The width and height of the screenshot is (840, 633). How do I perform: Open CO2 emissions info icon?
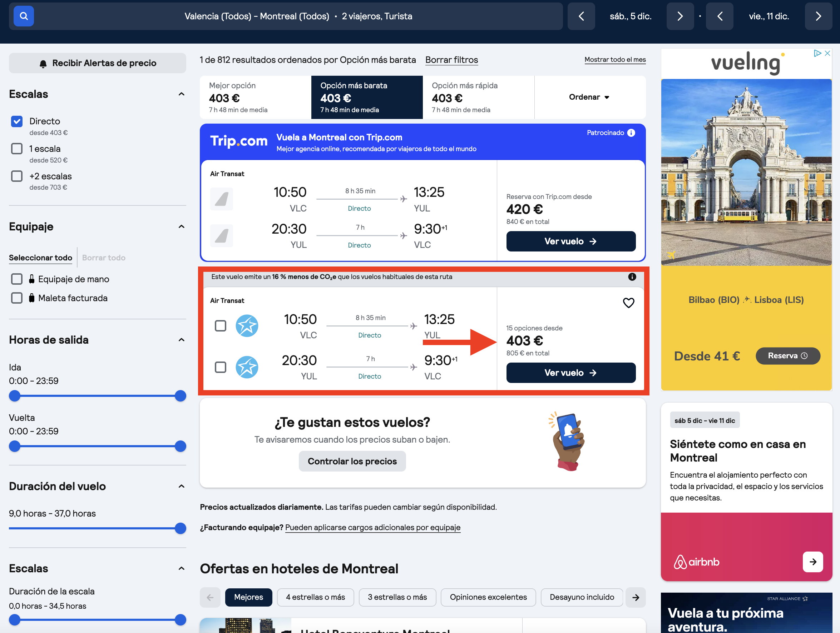pyautogui.click(x=632, y=276)
